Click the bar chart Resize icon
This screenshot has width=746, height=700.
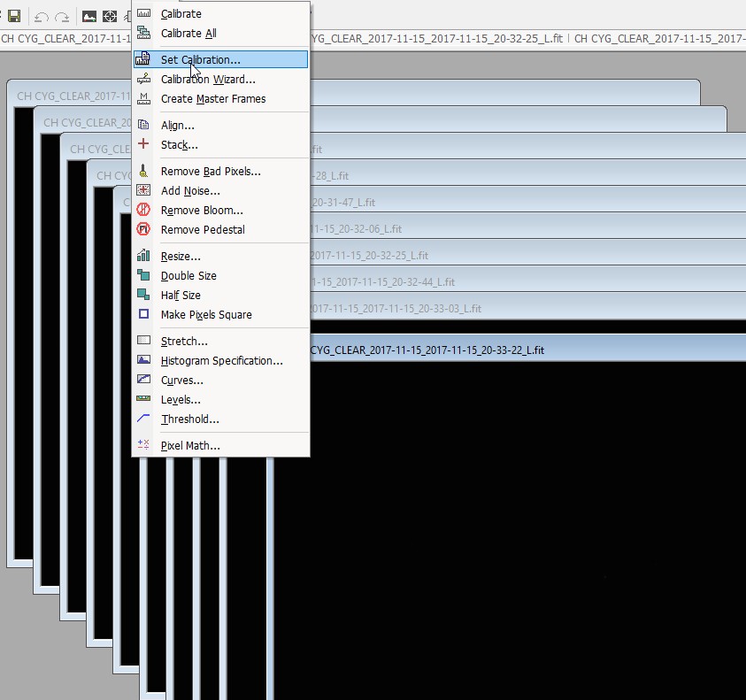143,256
